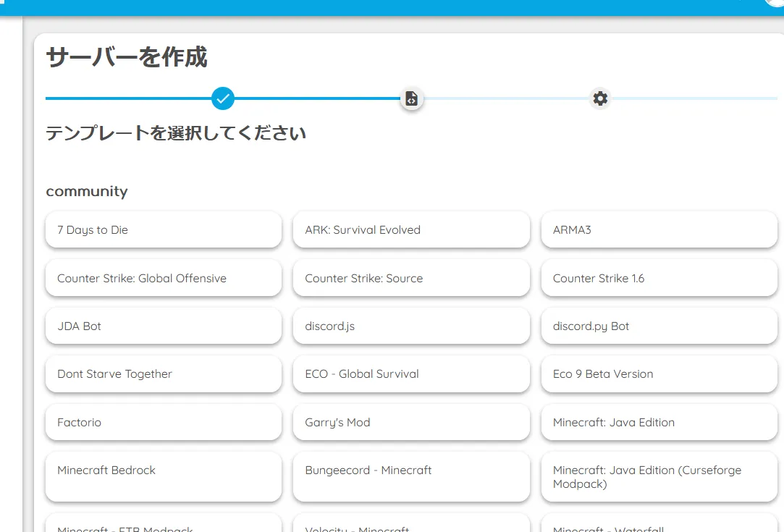Image resolution: width=784 pixels, height=532 pixels.
Task: Select Counter Strike: Global Offensive template
Action: click(163, 279)
